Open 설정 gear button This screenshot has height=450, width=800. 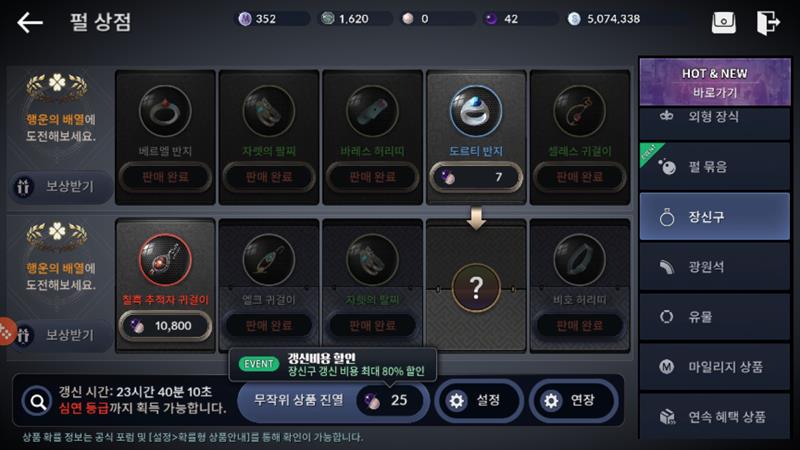point(479,401)
